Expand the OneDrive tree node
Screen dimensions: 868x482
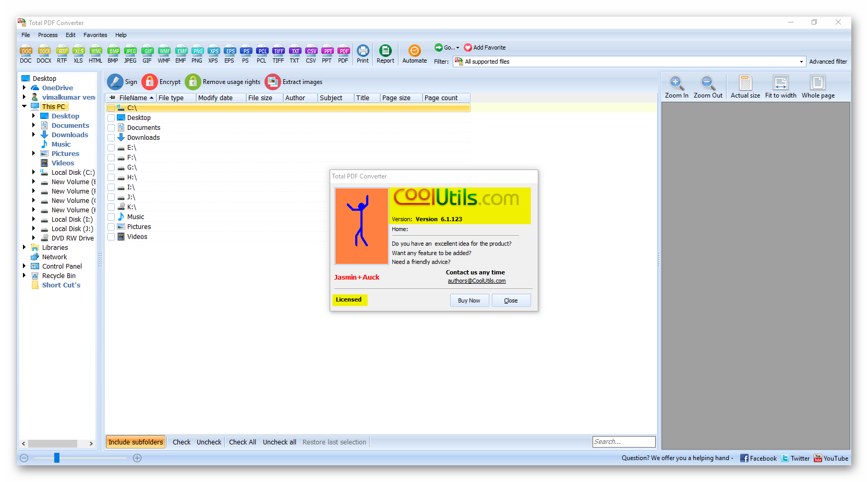click(24, 88)
